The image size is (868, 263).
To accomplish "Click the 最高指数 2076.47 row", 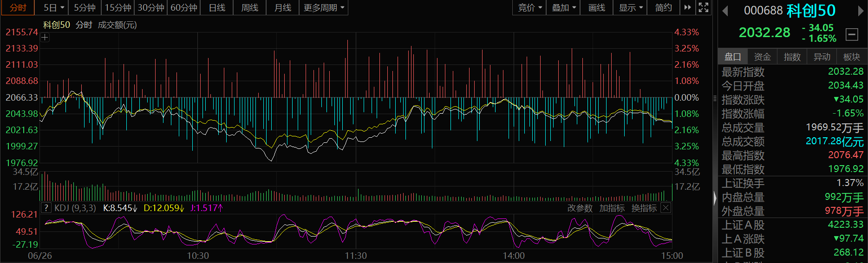I will 792,155.
